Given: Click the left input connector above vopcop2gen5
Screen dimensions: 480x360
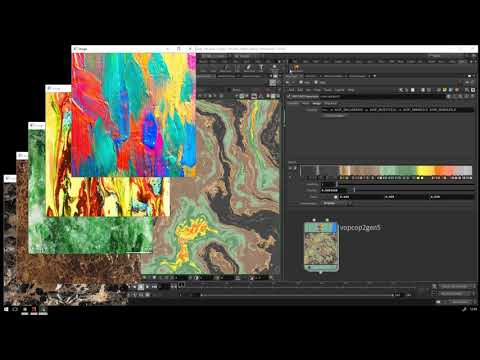Looking at the screenshot, I should click(314, 220).
